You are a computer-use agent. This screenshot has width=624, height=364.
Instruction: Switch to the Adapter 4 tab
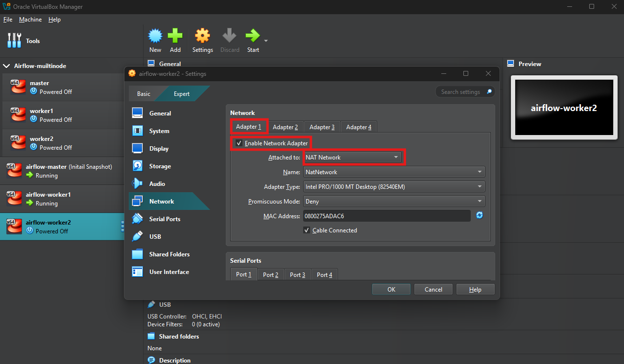click(359, 127)
